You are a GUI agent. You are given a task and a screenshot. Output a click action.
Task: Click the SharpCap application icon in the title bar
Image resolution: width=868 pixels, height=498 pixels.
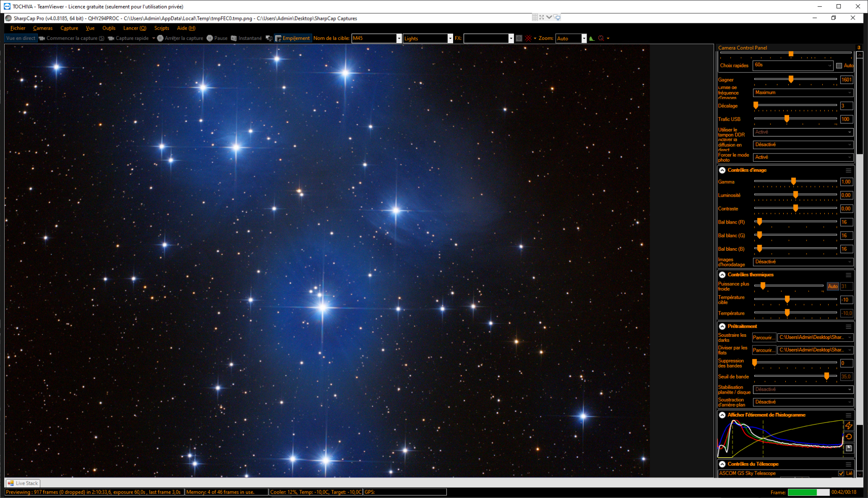click(x=8, y=18)
